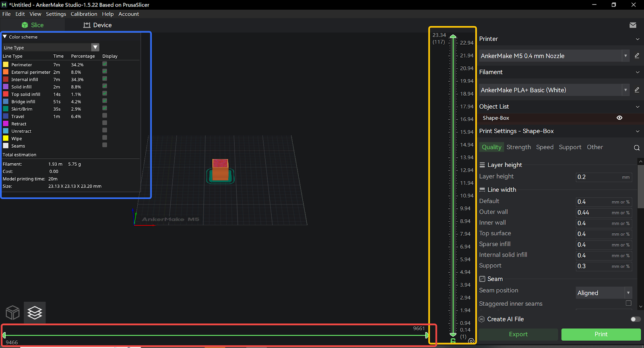This screenshot has width=644, height=348.
Task: Select Shape-Box in Object List
Action: 496,118
